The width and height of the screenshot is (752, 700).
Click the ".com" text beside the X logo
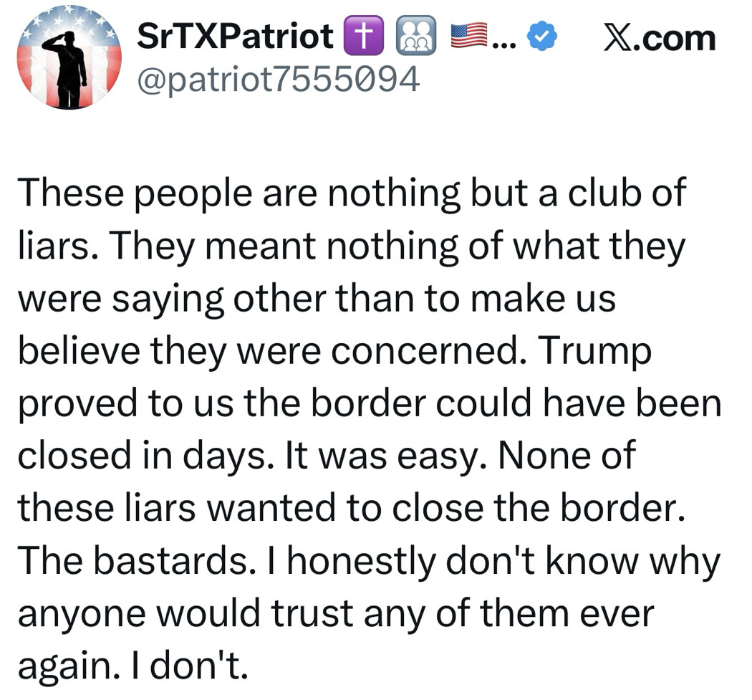coord(680,38)
